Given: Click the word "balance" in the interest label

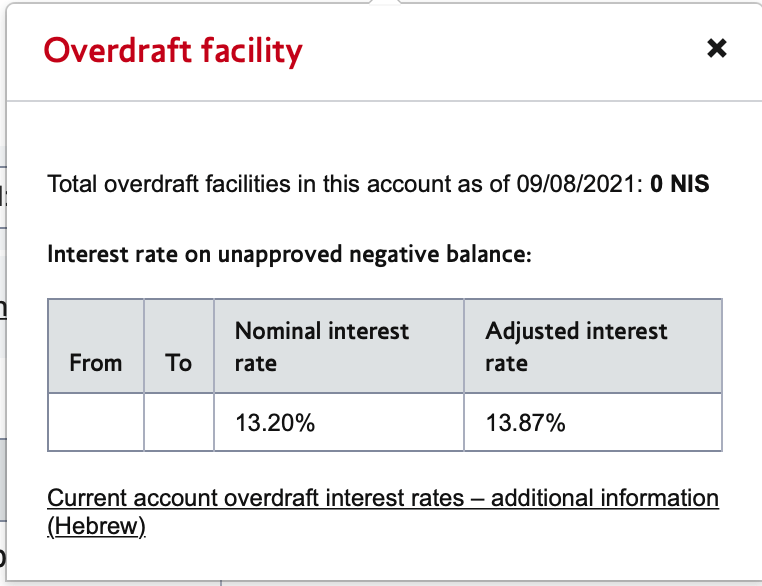Looking at the screenshot, I should pyautogui.click(x=490, y=254).
